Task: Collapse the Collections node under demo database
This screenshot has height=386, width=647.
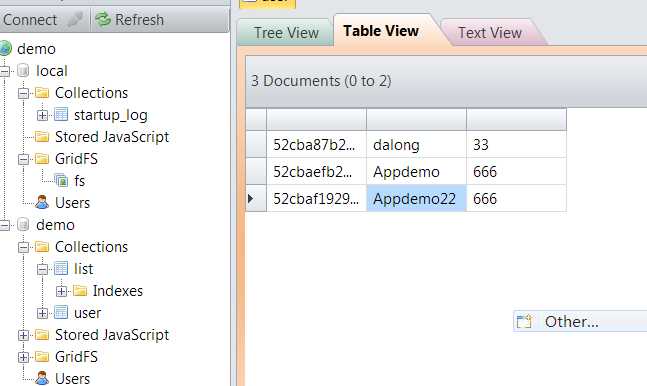Action: (24, 247)
